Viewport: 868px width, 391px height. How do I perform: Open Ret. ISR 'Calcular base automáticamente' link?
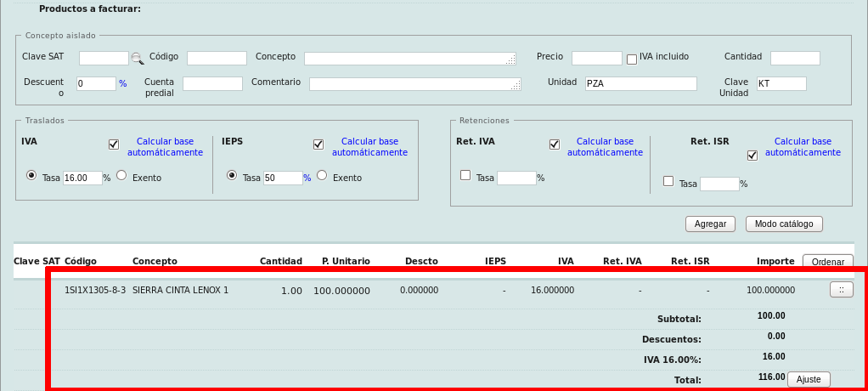pyautogui.click(x=803, y=147)
